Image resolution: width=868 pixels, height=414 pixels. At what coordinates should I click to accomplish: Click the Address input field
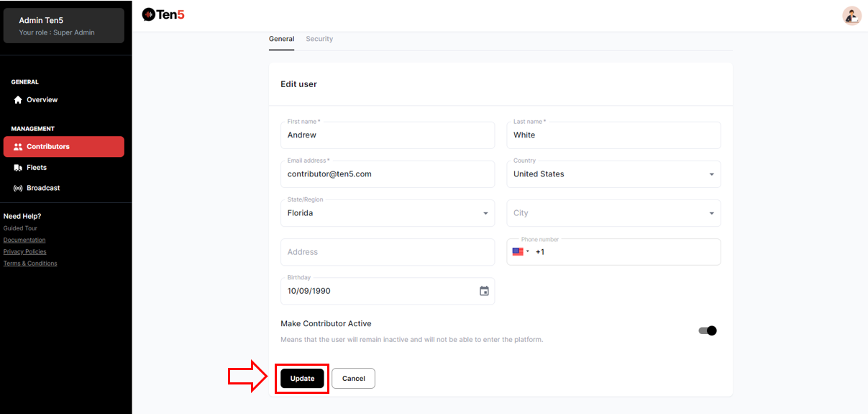tap(387, 252)
